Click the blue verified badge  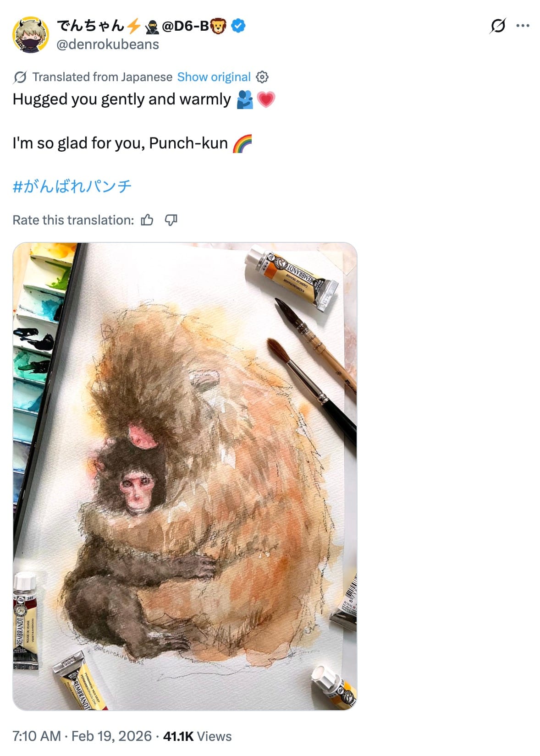click(x=238, y=26)
